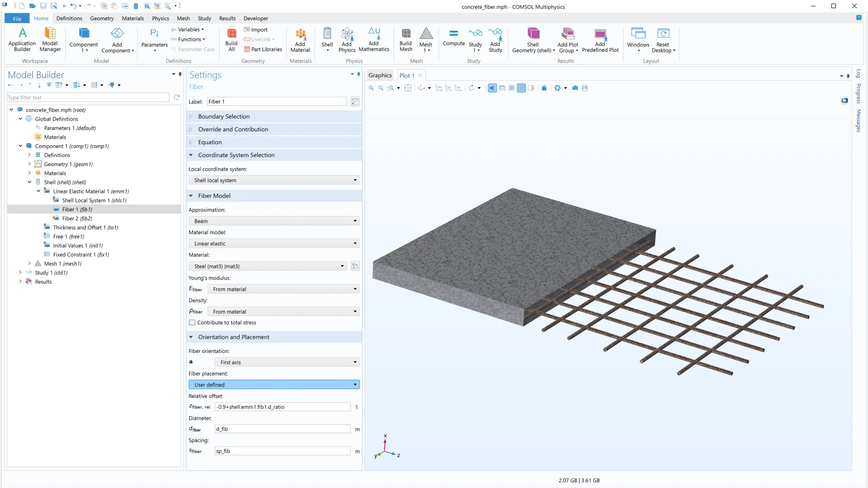Enable Contribute to total stress checkbox
The width and height of the screenshot is (868, 488).
click(193, 323)
